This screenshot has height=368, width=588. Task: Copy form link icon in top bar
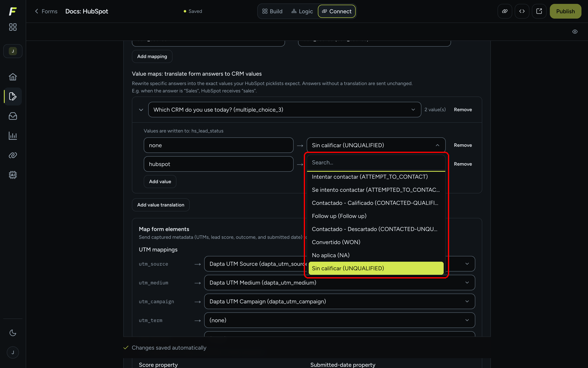click(x=505, y=11)
